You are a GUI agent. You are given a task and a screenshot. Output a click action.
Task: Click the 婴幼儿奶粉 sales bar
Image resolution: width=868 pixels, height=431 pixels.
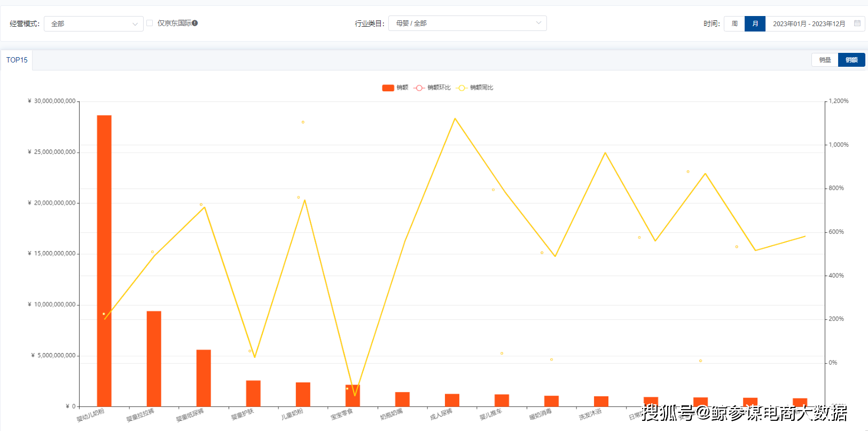pos(104,261)
